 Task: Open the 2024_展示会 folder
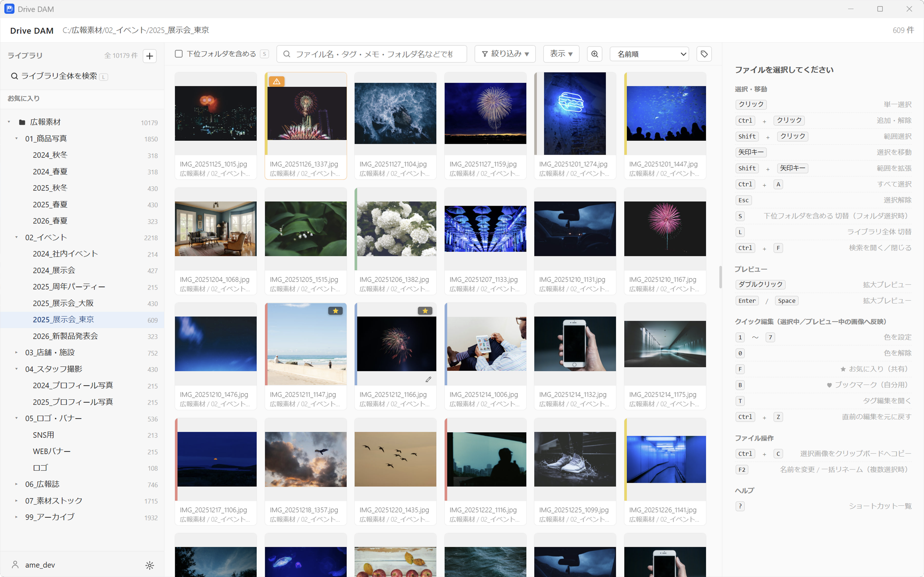click(x=82, y=270)
